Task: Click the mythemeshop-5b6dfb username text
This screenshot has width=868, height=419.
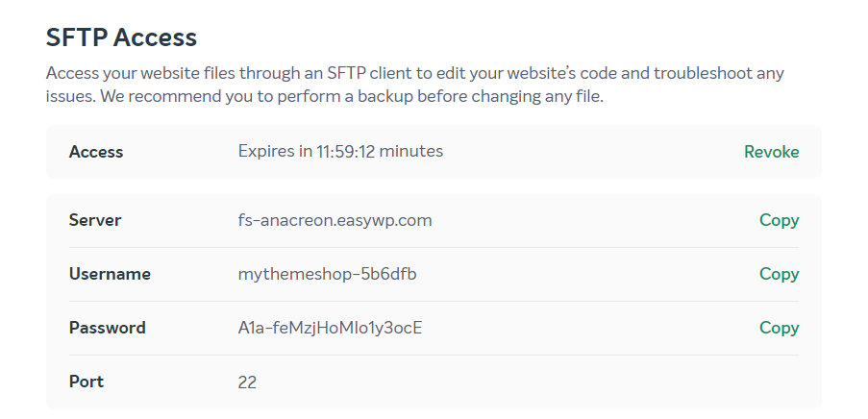Action: click(x=327, y=274)
